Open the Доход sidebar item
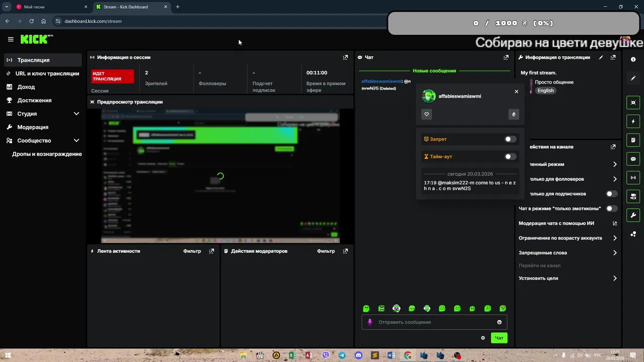 point(43,87)
